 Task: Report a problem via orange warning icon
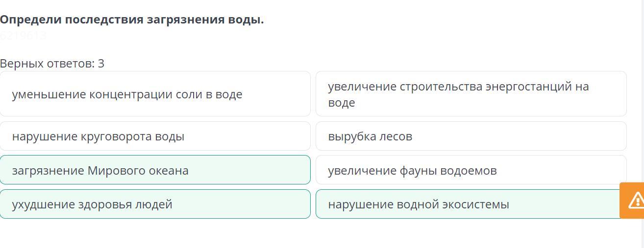pyautogui.click(x=635, y=200)
